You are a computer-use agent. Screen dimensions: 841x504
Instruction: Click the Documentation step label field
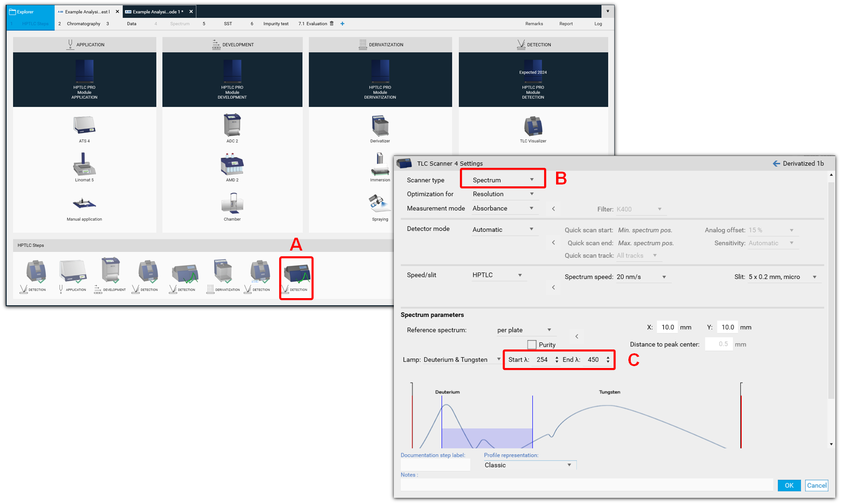pyautogui.click(x=435, y=465)
